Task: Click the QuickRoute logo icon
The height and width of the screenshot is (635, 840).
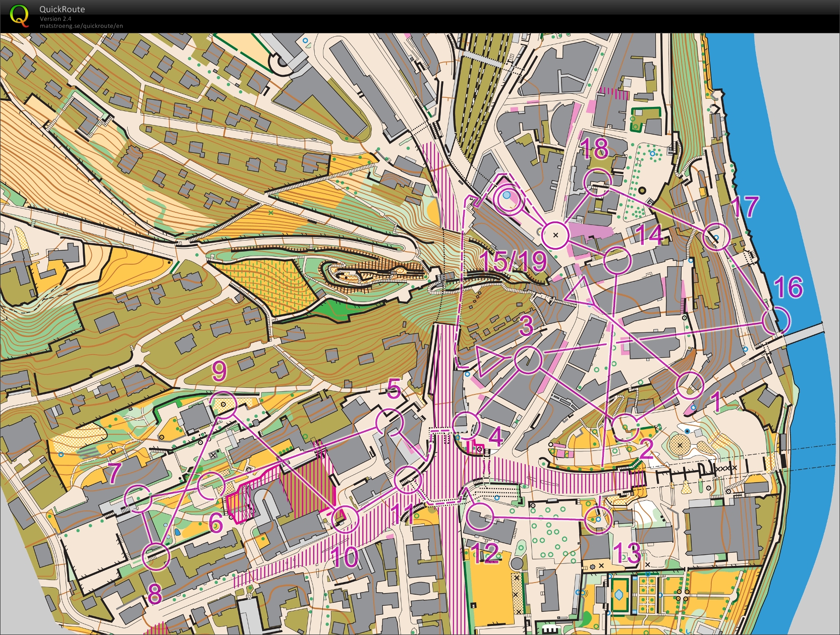Action: click(x=19, y=16)
